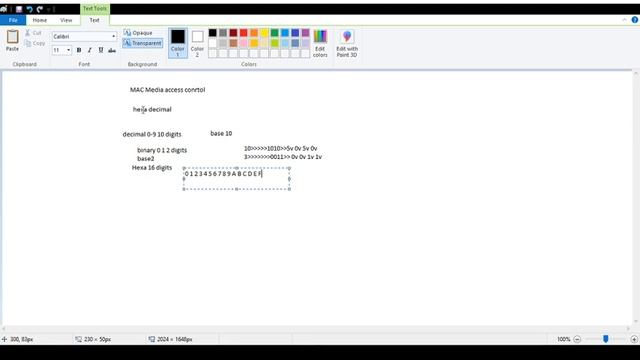Open the File menu
Image resolution: width=640 pixels, height=360 pixels.
point(13,20)
